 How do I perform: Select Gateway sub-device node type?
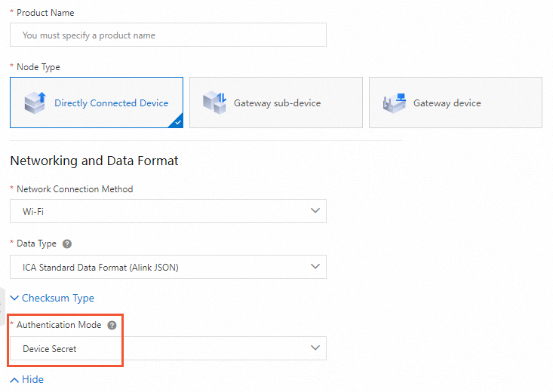point(277,103)
